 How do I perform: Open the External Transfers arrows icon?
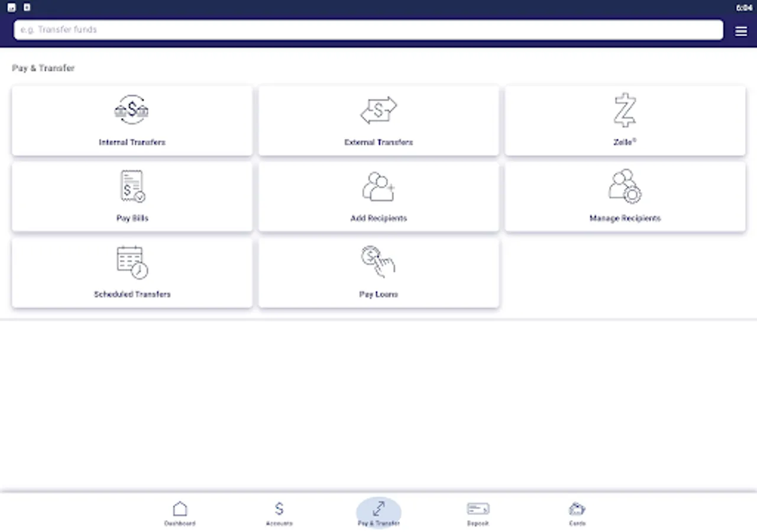point(378,110)
